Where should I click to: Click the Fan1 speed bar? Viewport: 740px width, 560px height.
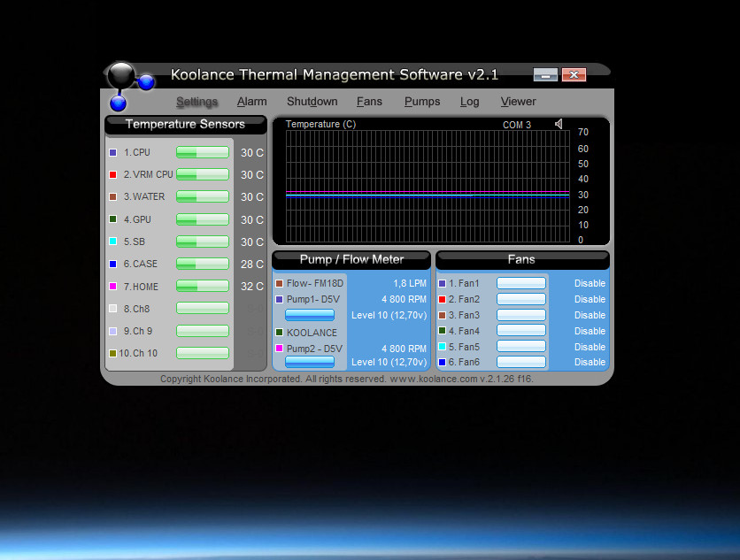pos(521,283)
